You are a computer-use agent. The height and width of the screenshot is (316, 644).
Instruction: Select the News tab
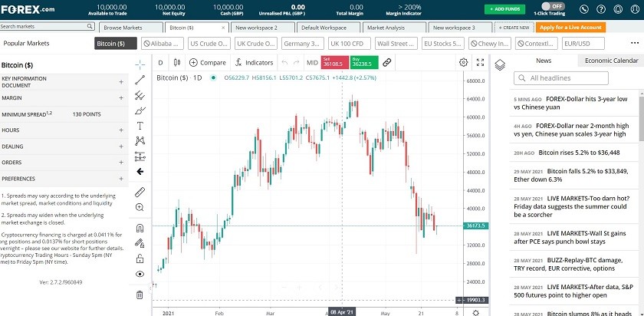(x=544, y=61)
